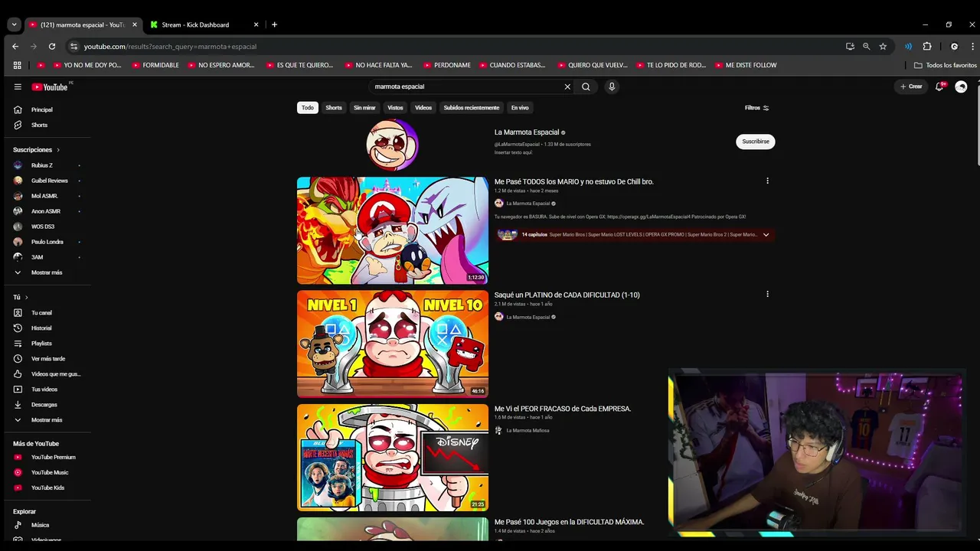Image resolution: width=980 pixels, height=551 pixels.
Task: Switch to the Stream - Kick Dashboard tab
Action: tap(203, 24)
